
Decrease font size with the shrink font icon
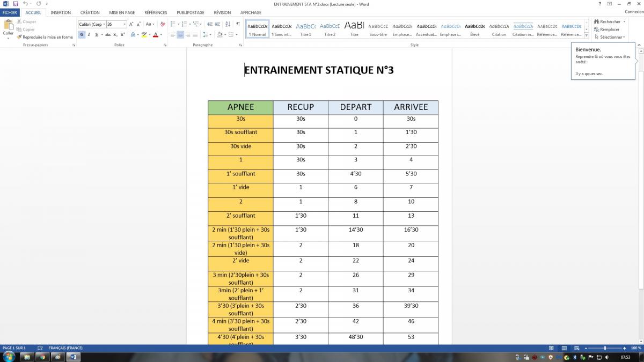tap(139, 24)
